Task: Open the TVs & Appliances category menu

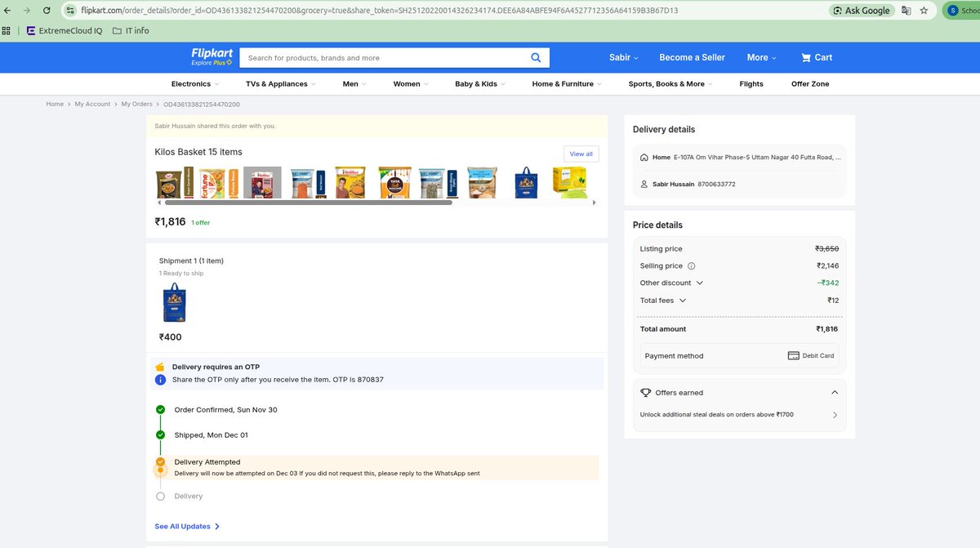Action: [280, 84]
